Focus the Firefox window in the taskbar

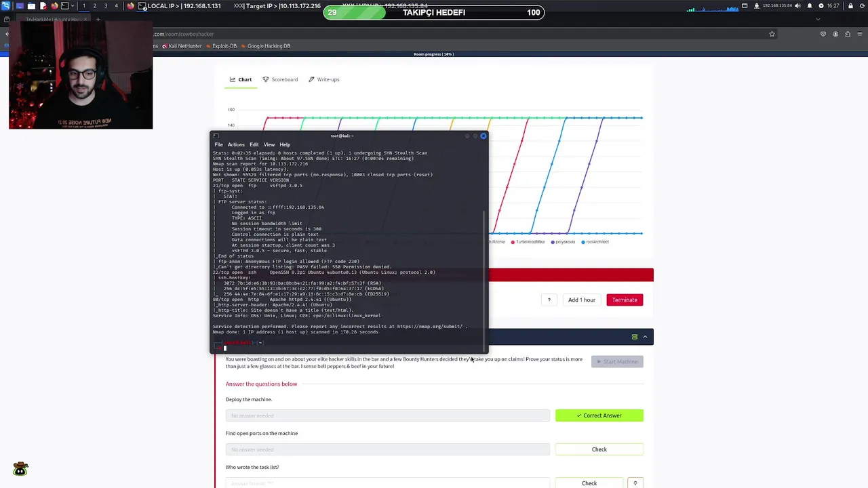(x=131, y=6)
